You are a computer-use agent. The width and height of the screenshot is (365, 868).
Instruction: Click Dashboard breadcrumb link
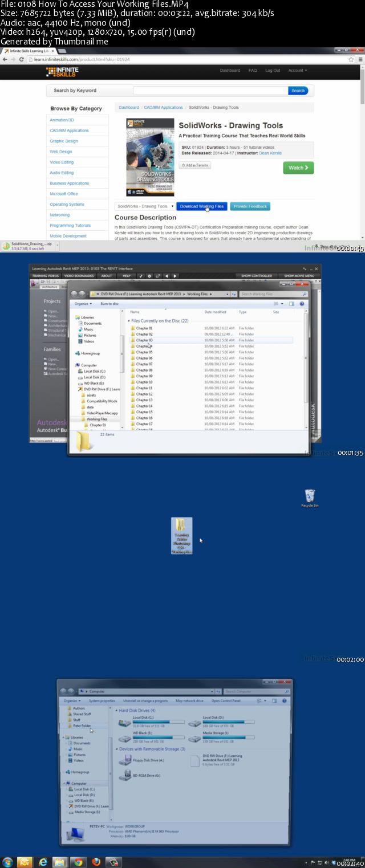129,107
